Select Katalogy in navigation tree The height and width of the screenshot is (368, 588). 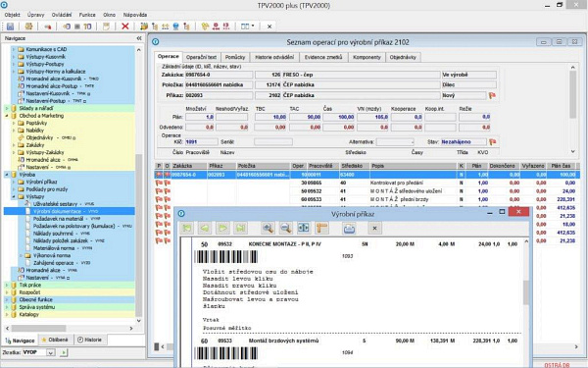tap(28, 315)
